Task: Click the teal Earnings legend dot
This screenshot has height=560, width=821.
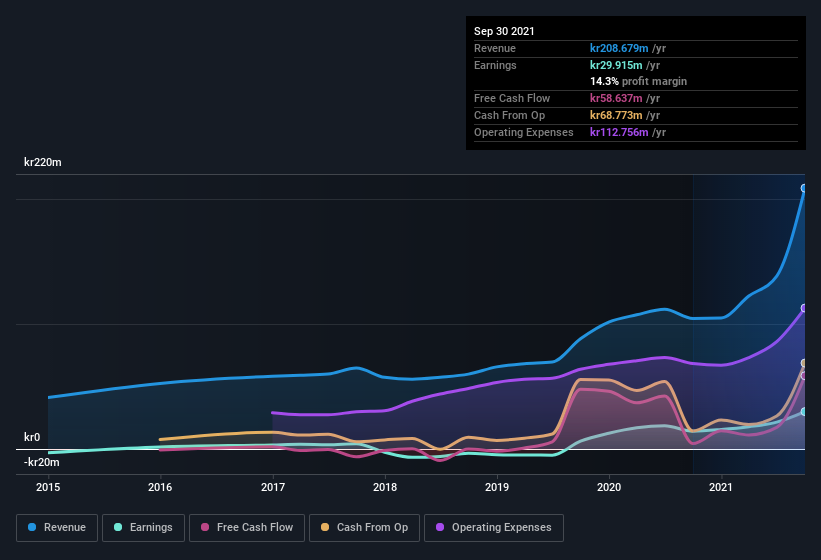Action: point(119,527)
